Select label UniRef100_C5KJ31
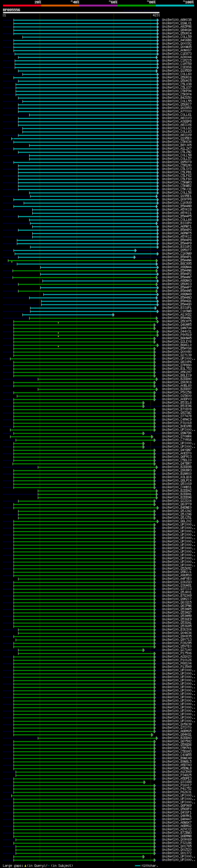Viewport: 197px width, 868px height. 176,189
